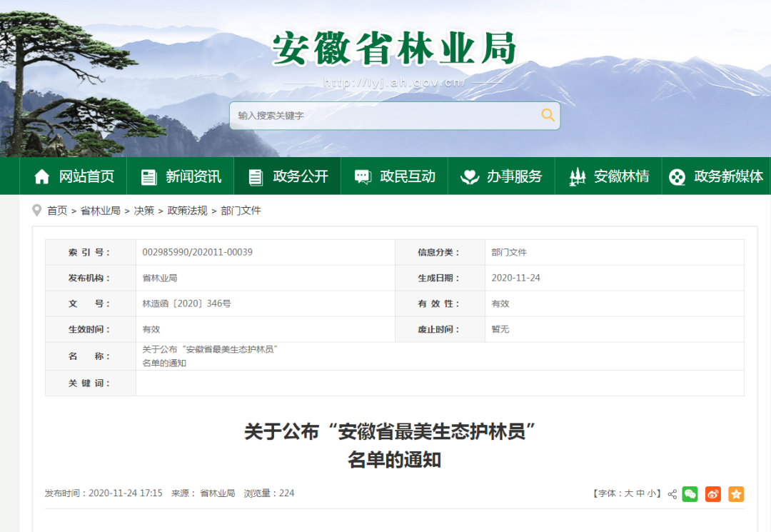Set font size to 小
The width and height of the screenshot is (771, 532).
652,493
